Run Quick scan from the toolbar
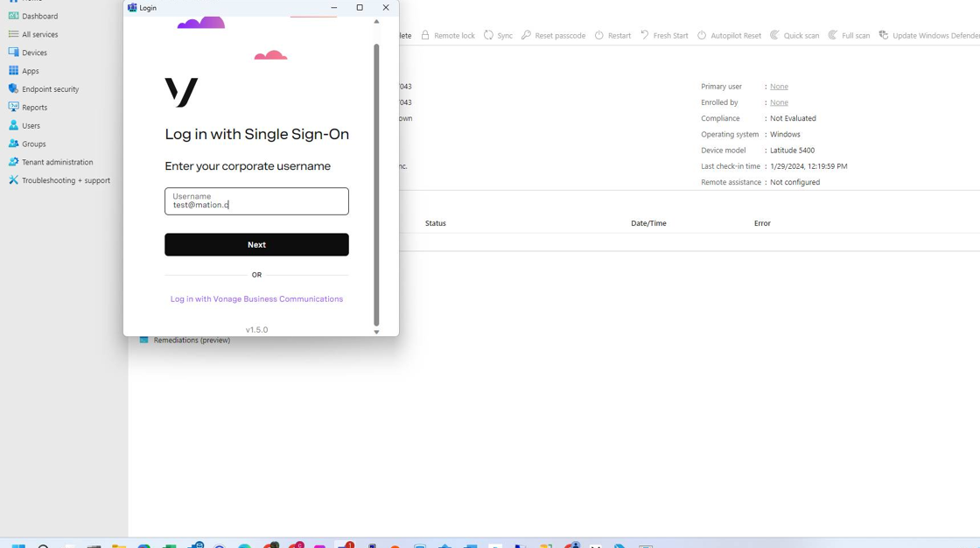Image resolution: width=980 pixels, height=548 pixels. tap(794, 36)
